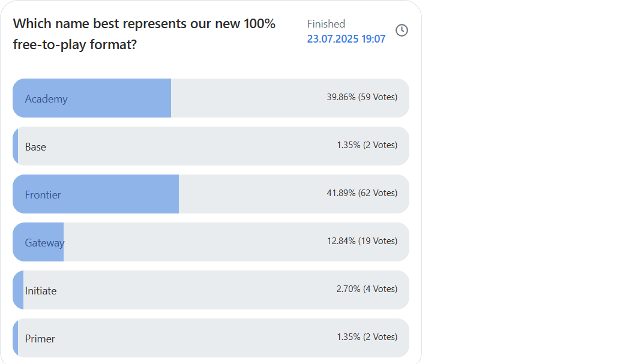
Task: Click the 39.86% (59 Votes) result text
Action: 362,97
